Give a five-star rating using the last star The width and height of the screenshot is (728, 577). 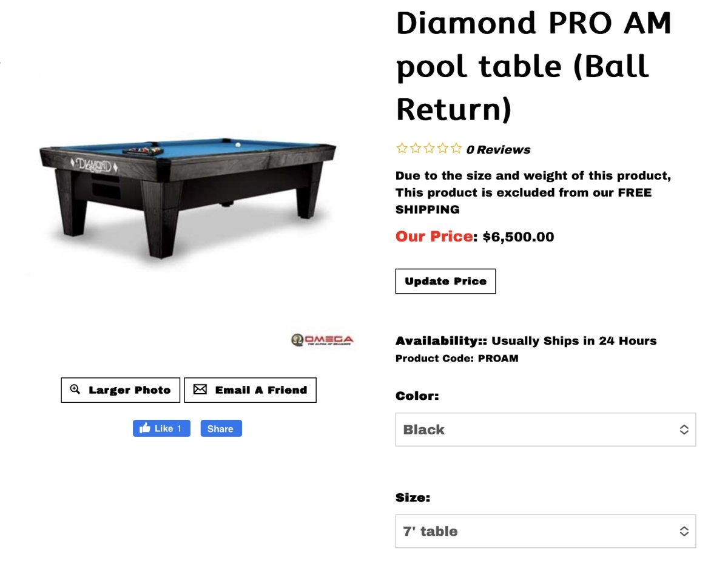pos(456,148)
